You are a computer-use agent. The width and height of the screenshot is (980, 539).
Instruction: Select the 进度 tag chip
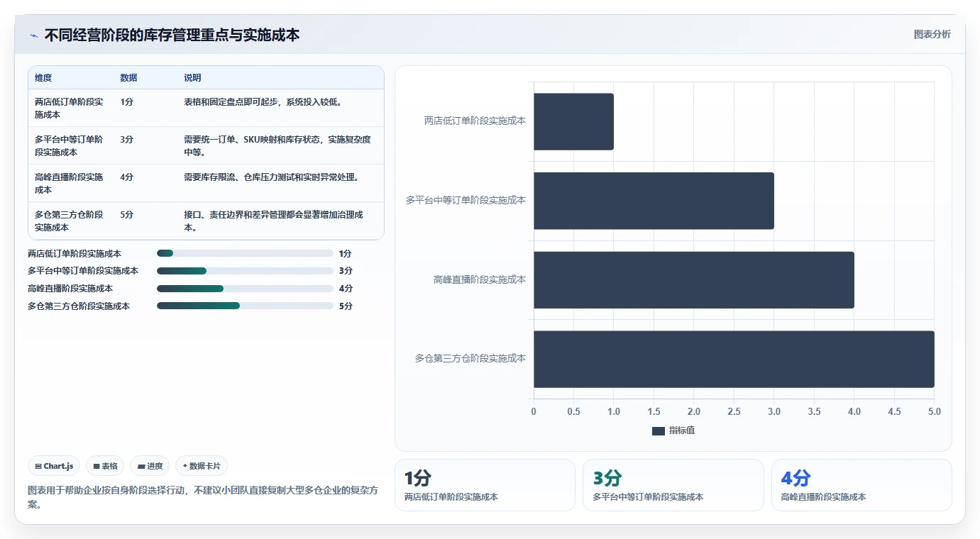click(150, 466)
